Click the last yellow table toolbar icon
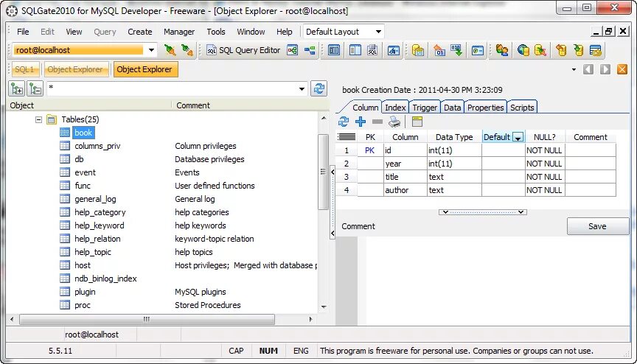Viewport: 637px width, 364px height. tap(596, 50)
